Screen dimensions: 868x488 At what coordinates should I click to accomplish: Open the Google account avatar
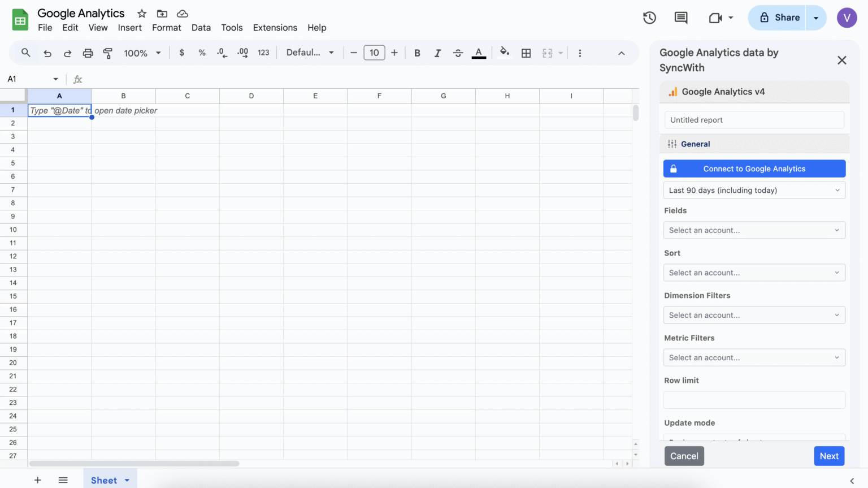847,18
